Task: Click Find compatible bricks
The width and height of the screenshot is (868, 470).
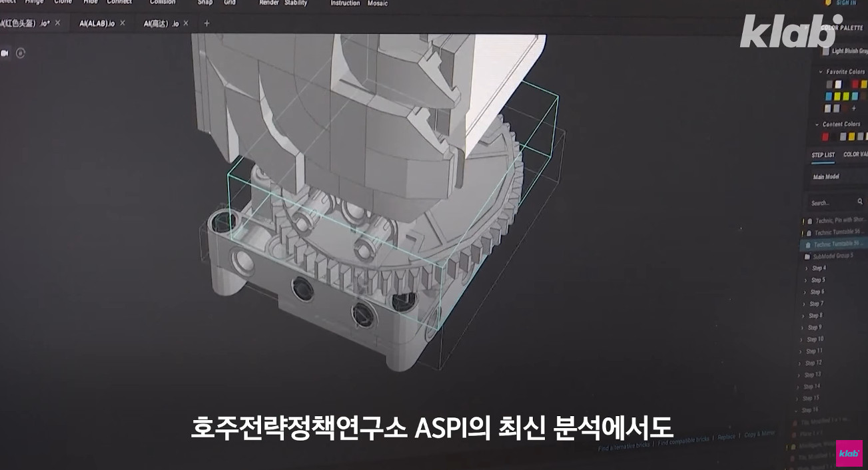Action: [683, 442]
